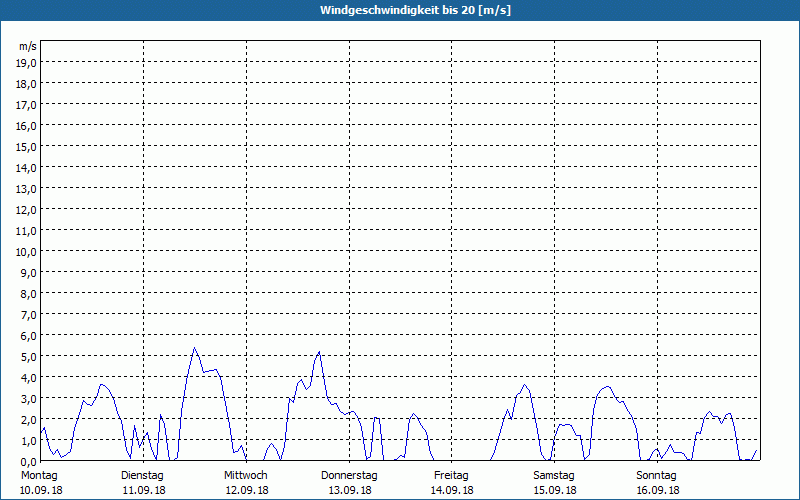Click the 'Sonntag' day label
Viewport: 800px width, 500px height.
[656, 476]
